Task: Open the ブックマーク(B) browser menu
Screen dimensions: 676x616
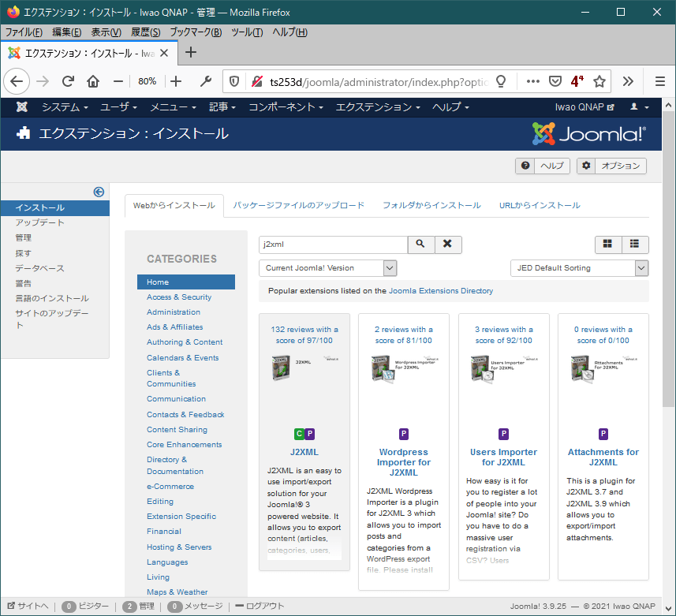Action: pos(196,32)
